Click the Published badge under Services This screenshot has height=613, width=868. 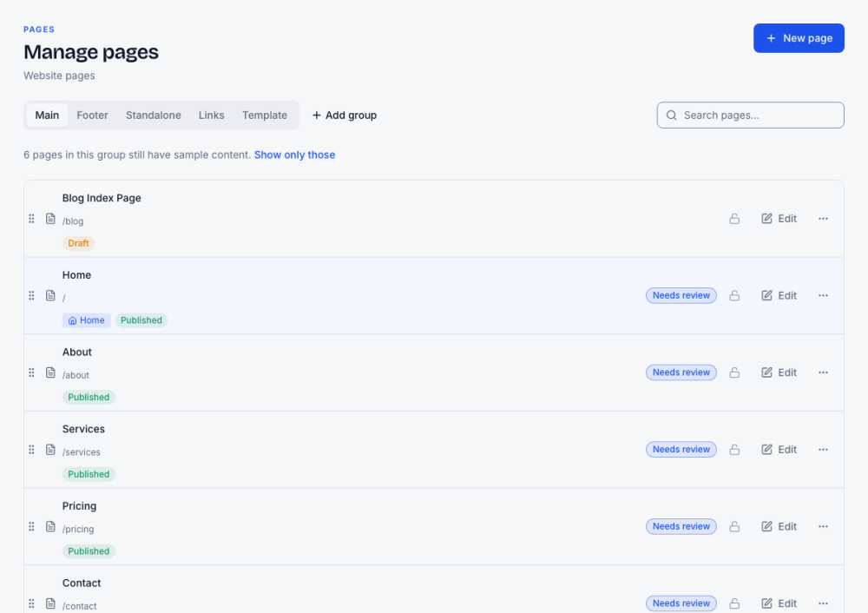pos(89,474)
